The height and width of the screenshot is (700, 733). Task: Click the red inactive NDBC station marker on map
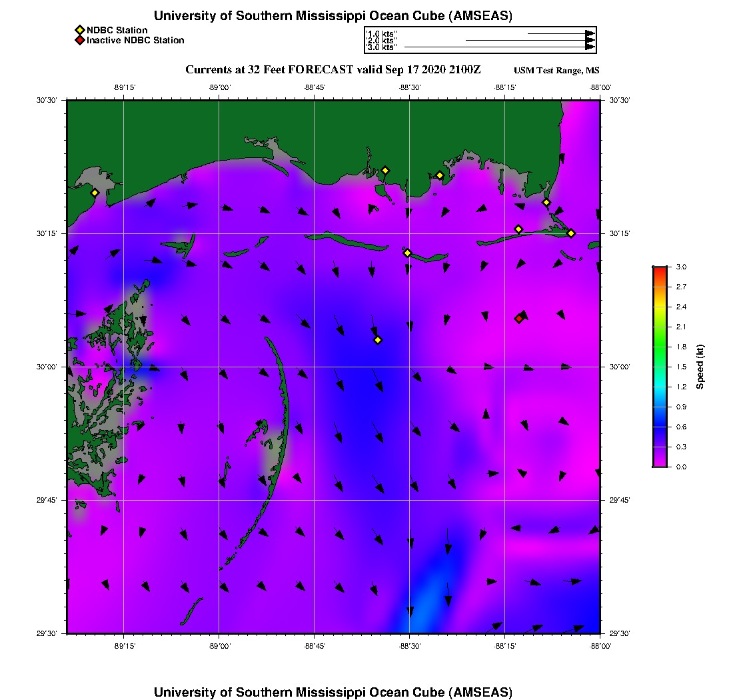518,319
